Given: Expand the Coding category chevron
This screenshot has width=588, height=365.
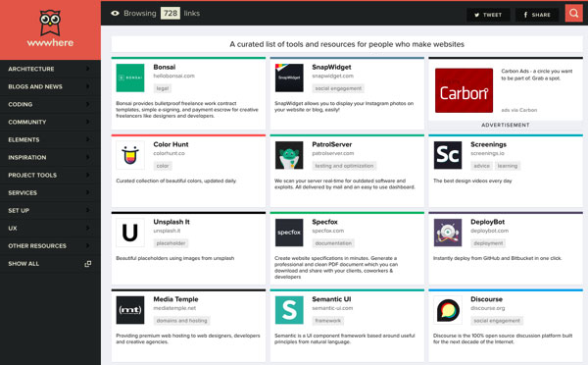Looking at the screenshot, I should tap(88, 104).
